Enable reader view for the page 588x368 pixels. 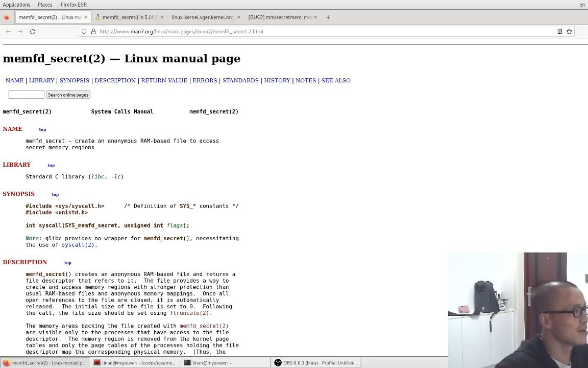click(559, 31)
